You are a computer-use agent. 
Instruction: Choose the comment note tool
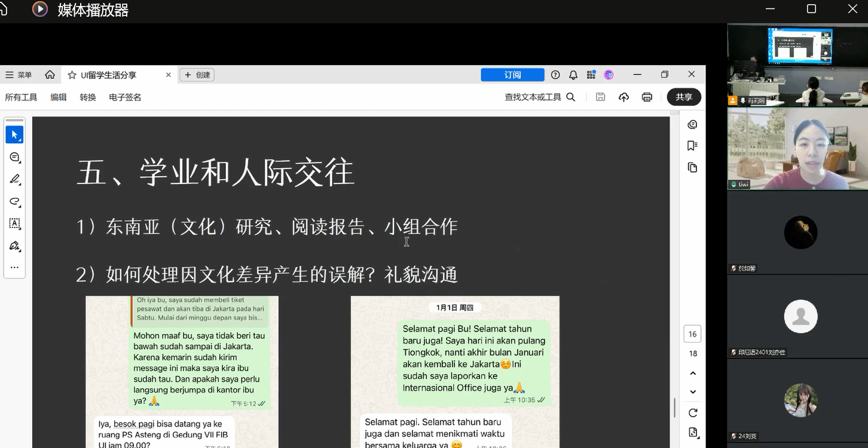pos(14,157)
